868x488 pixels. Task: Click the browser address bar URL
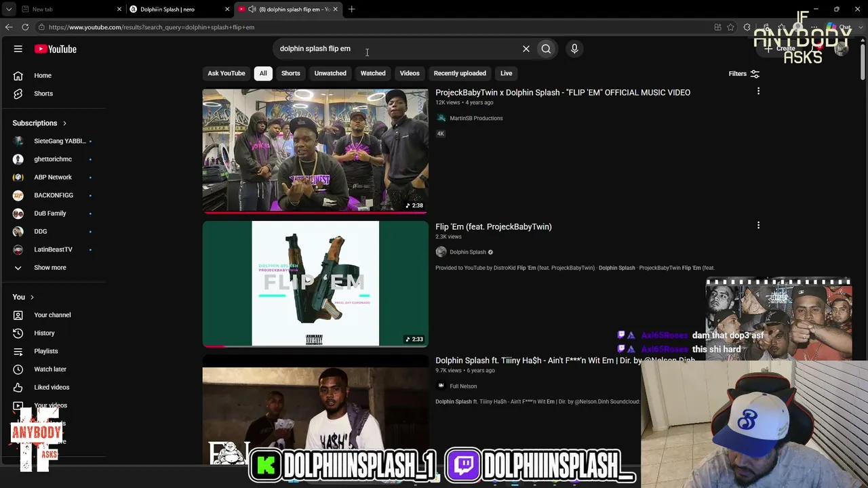151,27
